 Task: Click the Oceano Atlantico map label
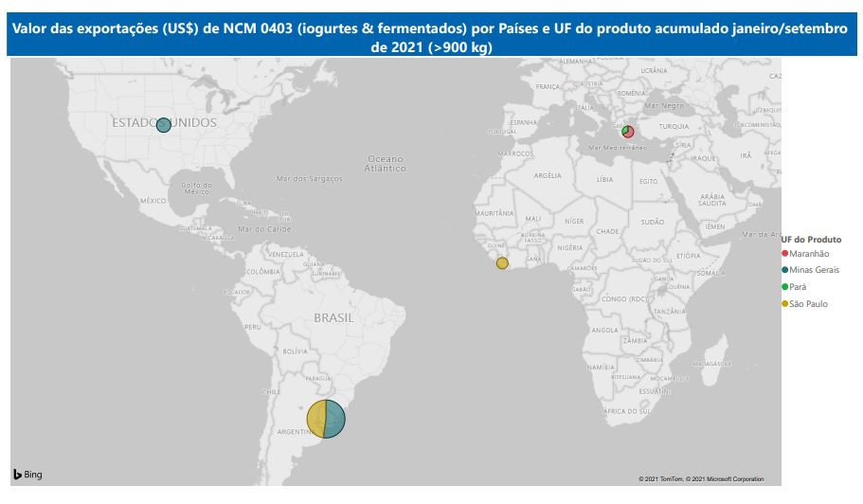point(386,163)
